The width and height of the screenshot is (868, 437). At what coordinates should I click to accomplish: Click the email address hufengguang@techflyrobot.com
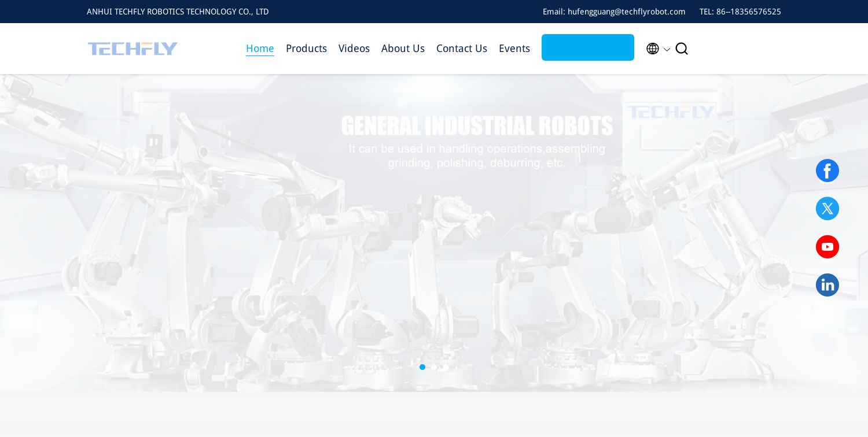point(626,12)
